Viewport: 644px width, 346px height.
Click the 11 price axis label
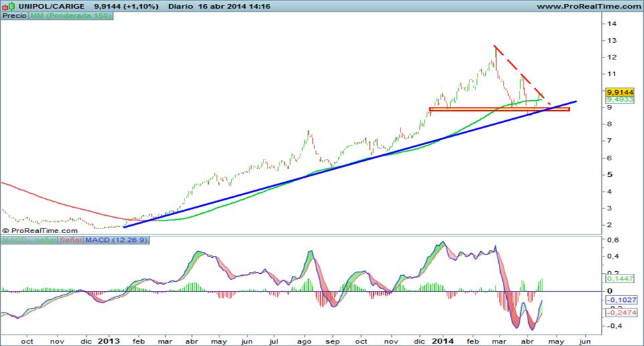pos(612,74)
